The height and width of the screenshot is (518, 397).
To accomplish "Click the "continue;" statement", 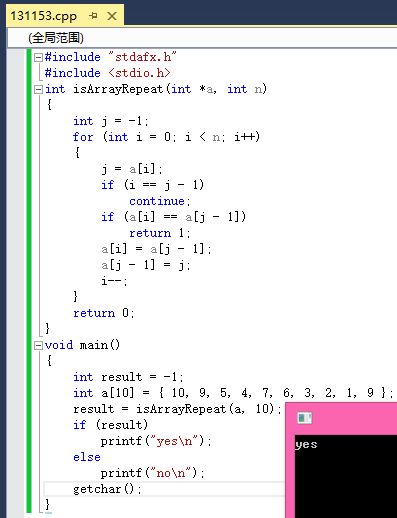I will click(160, 201).
